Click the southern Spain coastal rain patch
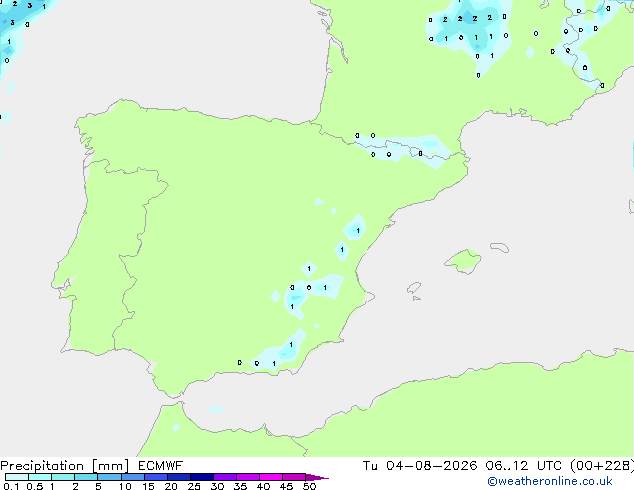This screenshot has width=634, height=490. [277, 351]
